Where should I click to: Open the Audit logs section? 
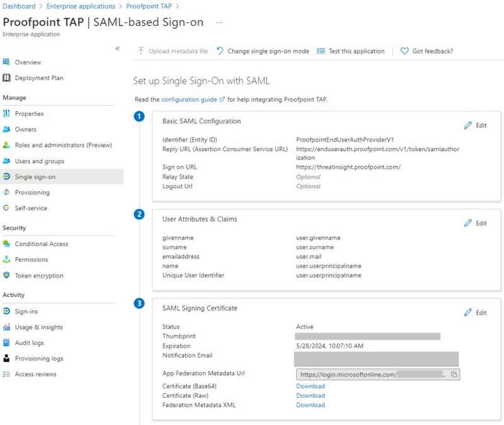(x=31, y=342)
